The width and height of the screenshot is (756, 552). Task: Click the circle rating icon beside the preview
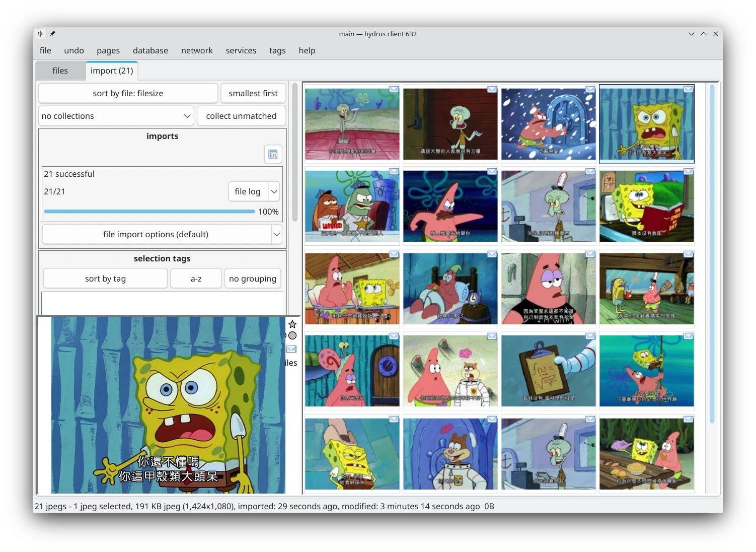pos(292,335)
